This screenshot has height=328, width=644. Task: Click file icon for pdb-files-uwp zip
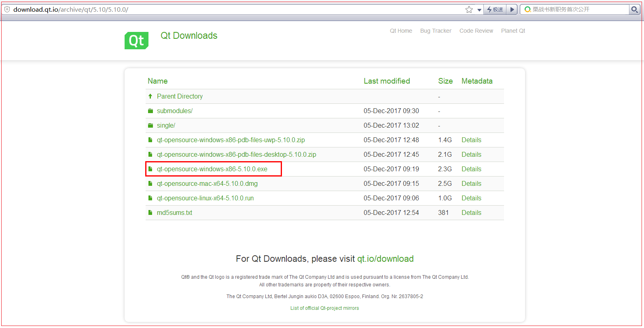tap(150, 140)
